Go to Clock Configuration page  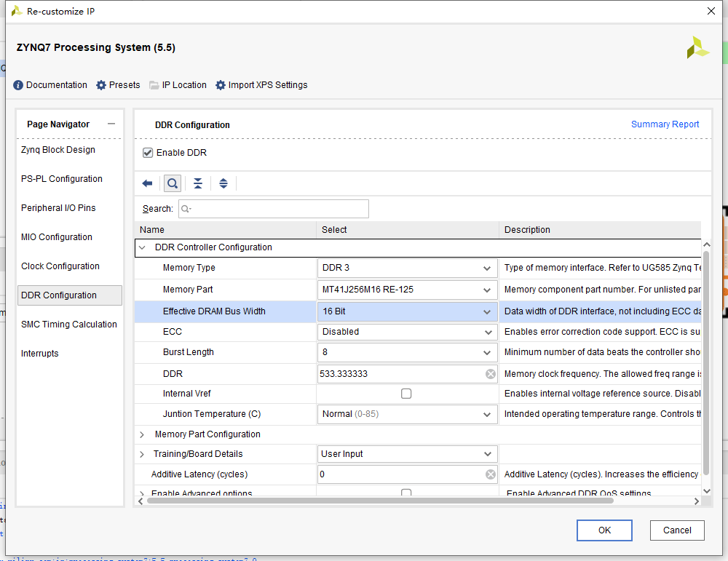click(x=60, y=266)
